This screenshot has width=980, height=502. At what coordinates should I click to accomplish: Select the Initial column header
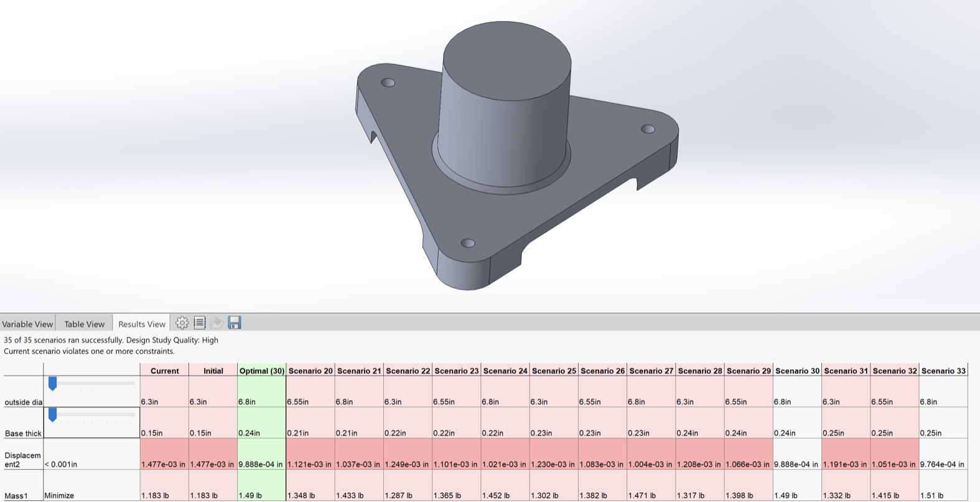(x=213, y=371)
